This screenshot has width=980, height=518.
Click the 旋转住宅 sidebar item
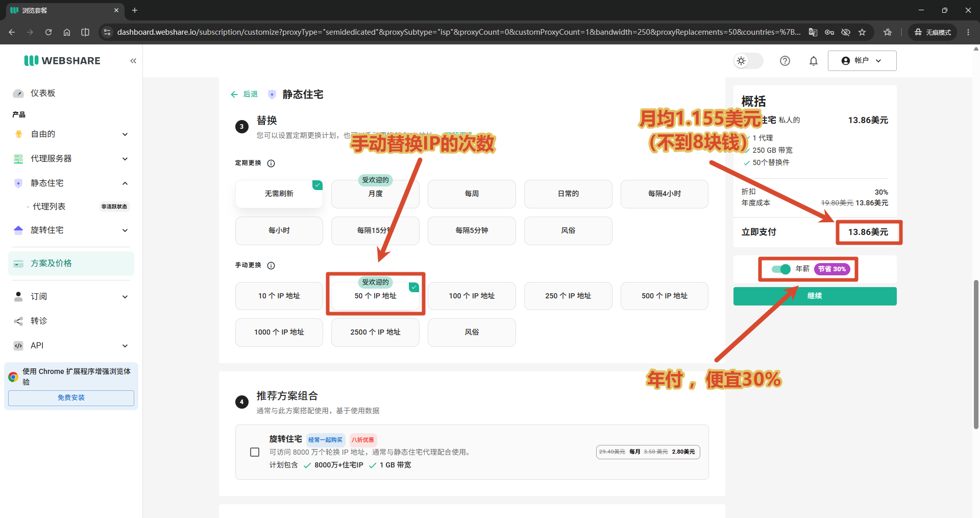tap(47, 230)
